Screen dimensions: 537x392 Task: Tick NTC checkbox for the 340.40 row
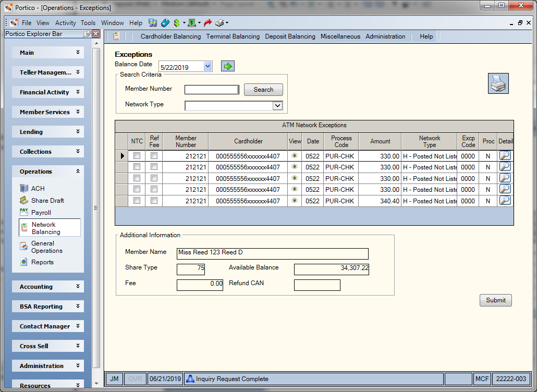[x=137, y=201]
